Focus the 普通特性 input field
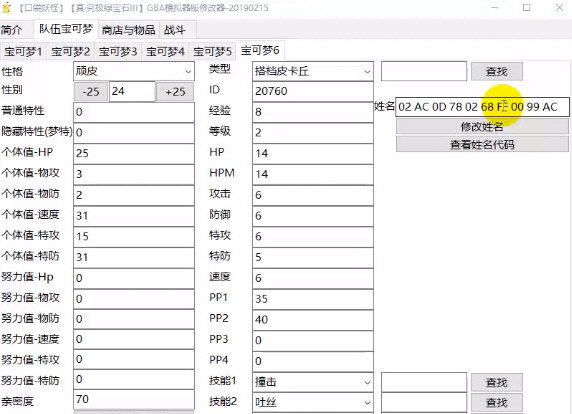The height and width of the screenshot is (414, 572). coord(134,112)
